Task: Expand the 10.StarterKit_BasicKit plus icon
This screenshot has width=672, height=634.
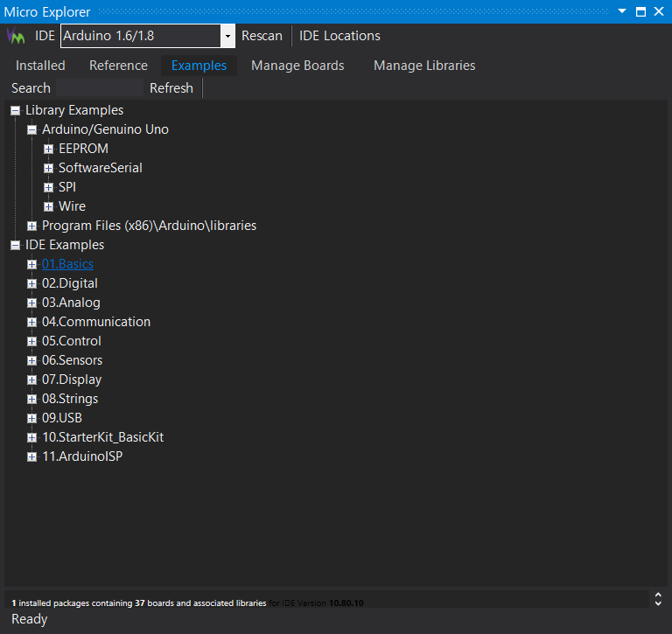Action: [x=31, y=438]
